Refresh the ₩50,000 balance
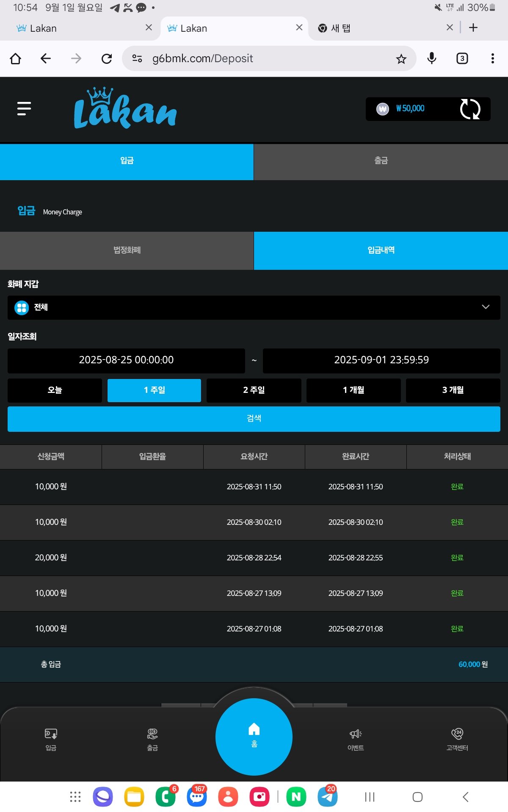508x812 pixels. point(470,109)
